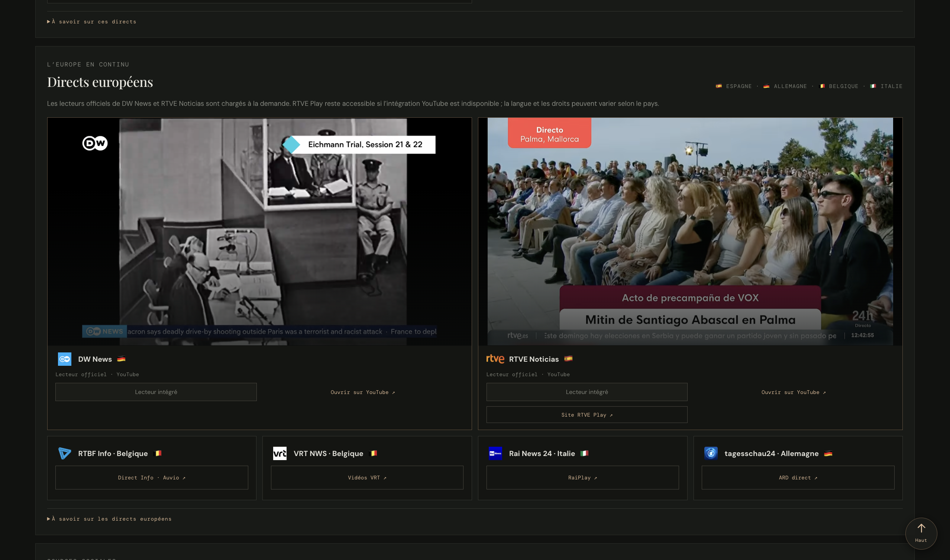Screen dimensions: 950x560
Task: Click the 'tagesschau24 · Allemagne' title
Action: 771,453
